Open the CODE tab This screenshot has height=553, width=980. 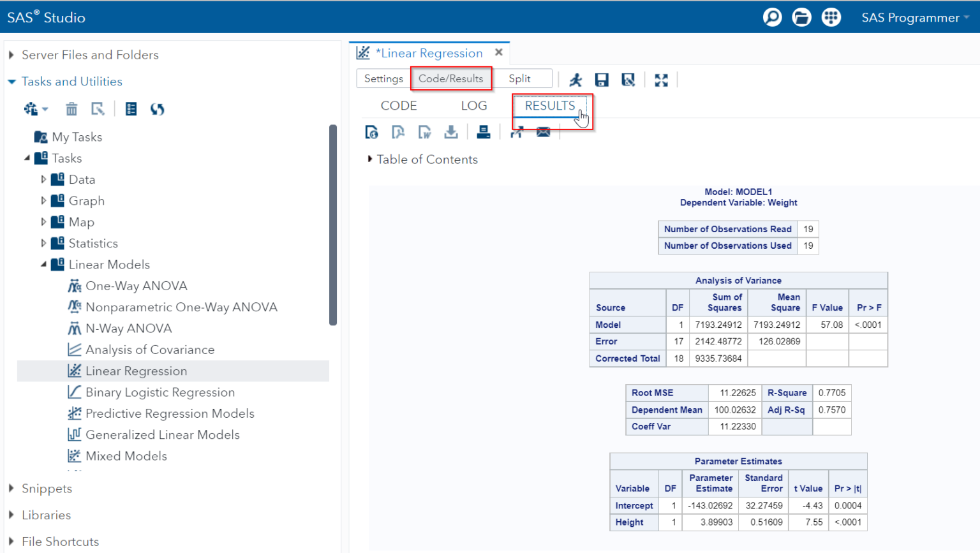click(x=399, y=105)
